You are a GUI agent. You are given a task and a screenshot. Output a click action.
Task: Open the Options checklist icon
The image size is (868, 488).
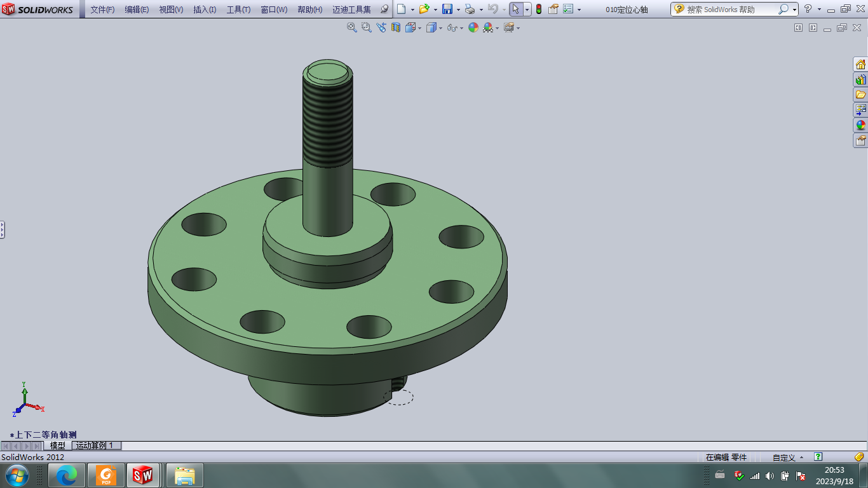tap(568, 9)
